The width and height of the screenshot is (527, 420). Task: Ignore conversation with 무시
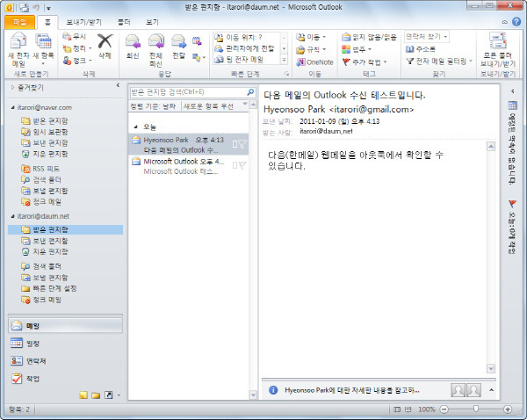75,36
